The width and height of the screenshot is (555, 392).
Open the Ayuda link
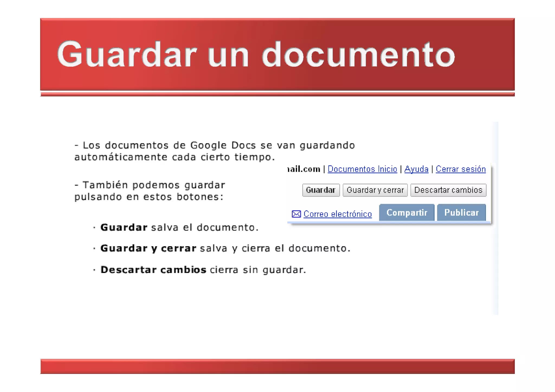coord(416,169)
